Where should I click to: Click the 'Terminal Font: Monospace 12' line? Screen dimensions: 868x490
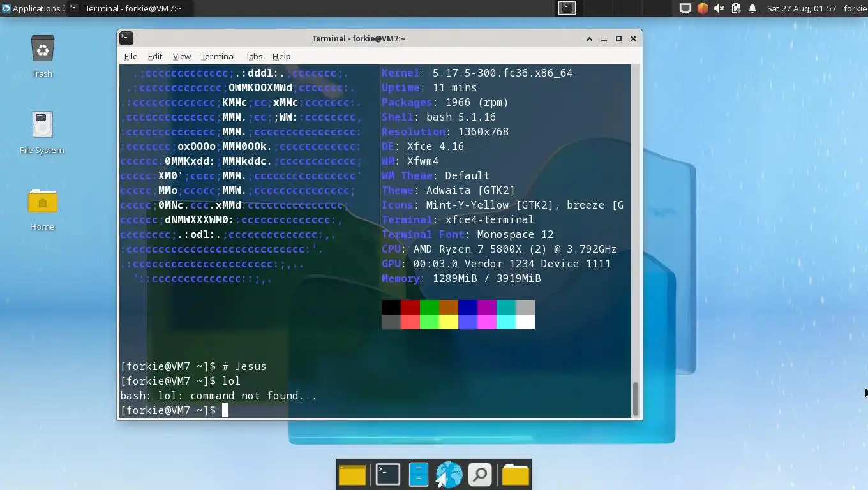(x=468, y=234)
